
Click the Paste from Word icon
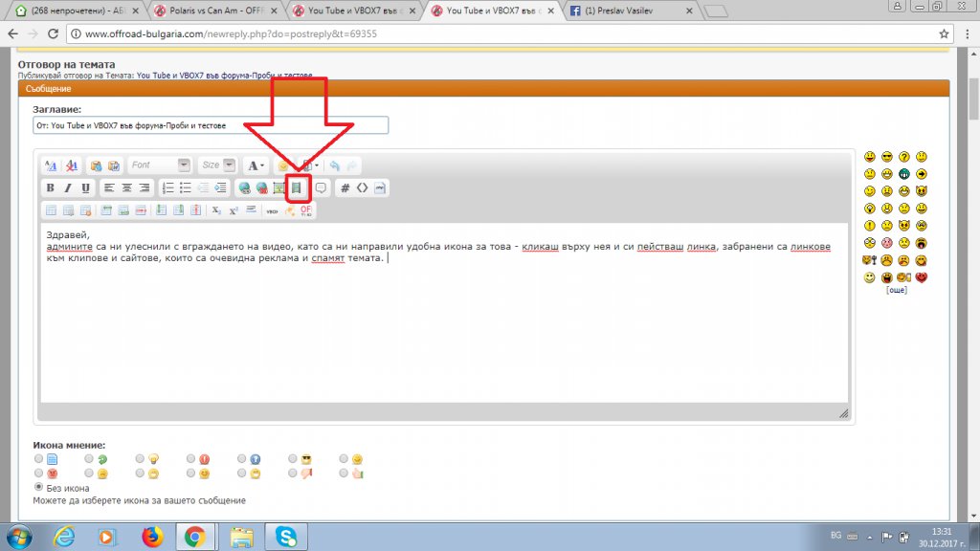coord(114,165)
